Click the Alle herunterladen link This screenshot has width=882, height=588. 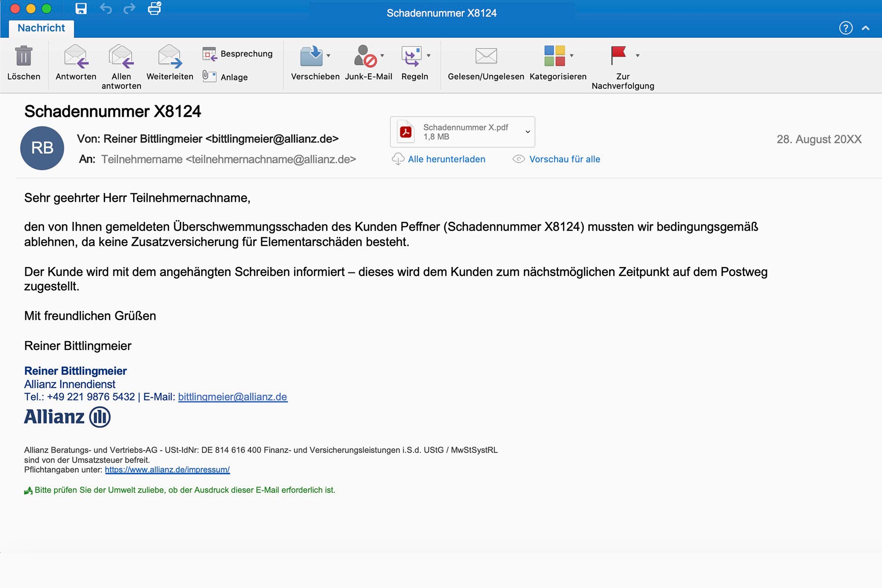[x=447, y=159]
